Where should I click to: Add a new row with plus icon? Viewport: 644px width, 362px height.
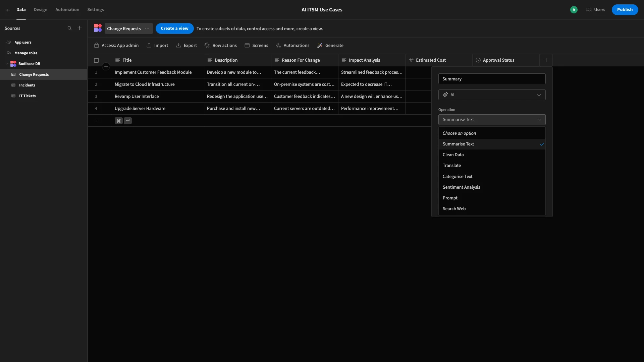point(96,120)
